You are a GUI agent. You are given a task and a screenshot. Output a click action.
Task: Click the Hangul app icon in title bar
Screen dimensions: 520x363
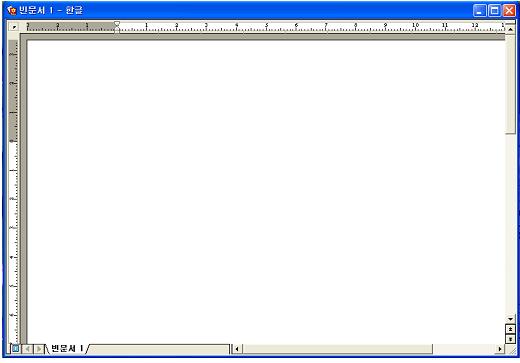(x=12, y=10)
